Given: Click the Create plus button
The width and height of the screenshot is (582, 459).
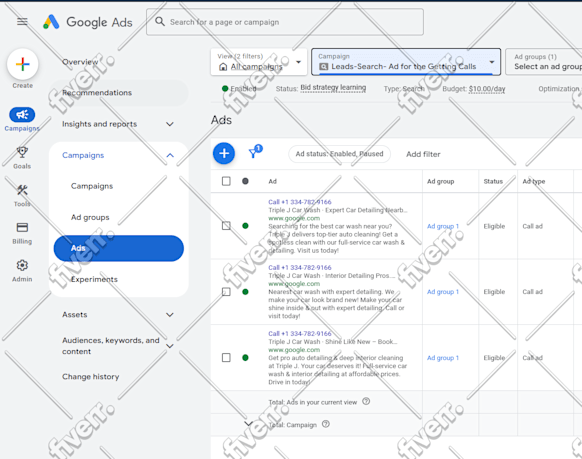Looking at the screenshot, I should 23,65.
